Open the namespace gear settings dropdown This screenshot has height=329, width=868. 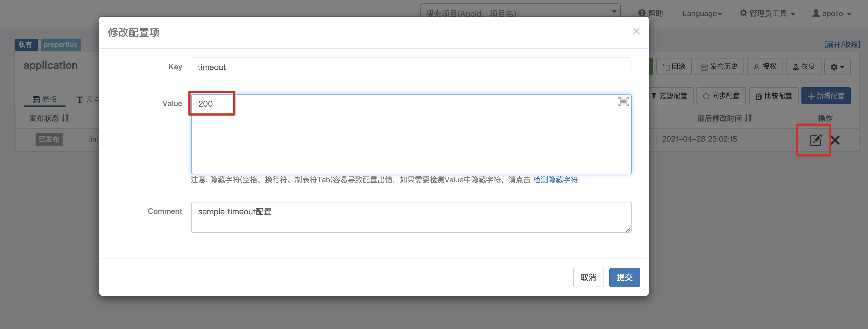tap(837, 67)
